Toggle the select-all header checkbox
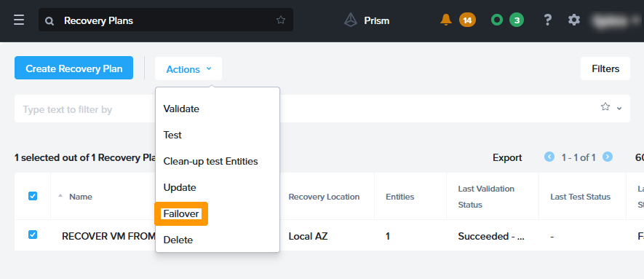This screenshot has height=279, width=644. 33,196
